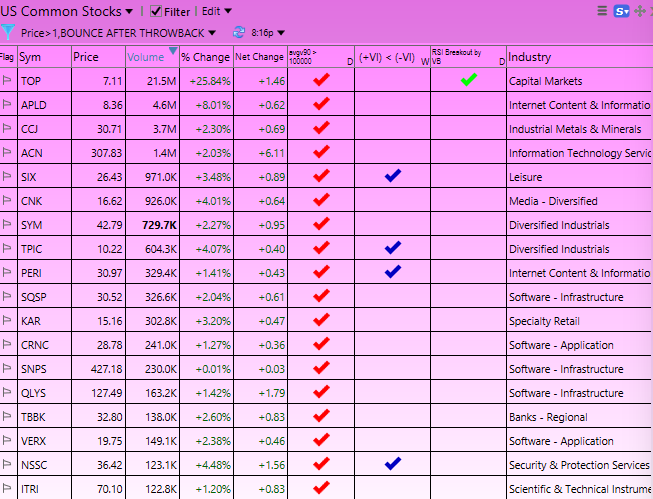Click green RSI Breakout checkmark for TOP
653x499 pixels.
coord(469,80)
